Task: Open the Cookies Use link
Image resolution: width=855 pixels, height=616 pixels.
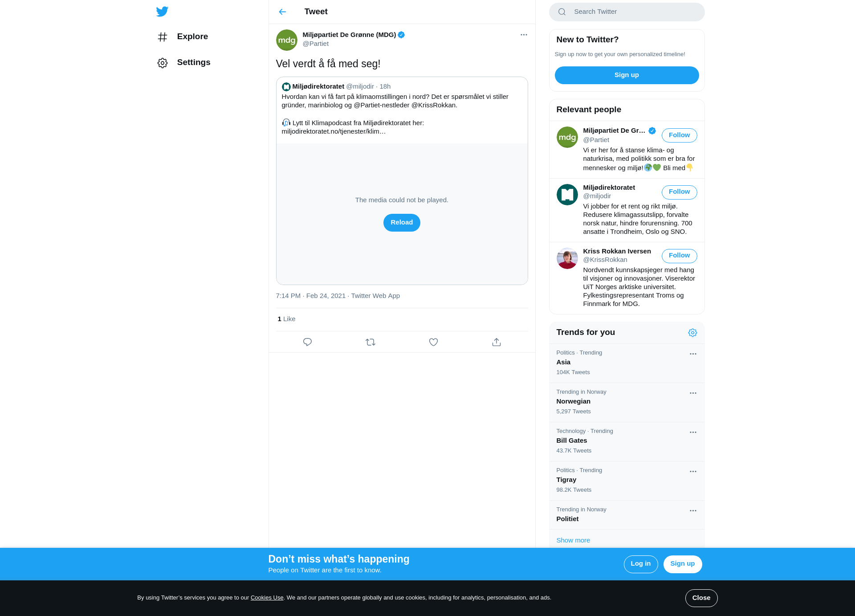Action: [267, 598]
